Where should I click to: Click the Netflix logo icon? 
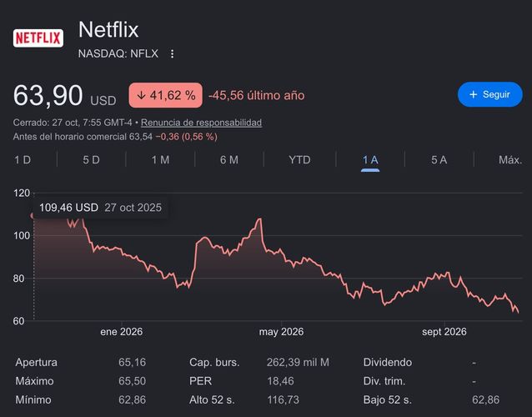pos(38,38)
